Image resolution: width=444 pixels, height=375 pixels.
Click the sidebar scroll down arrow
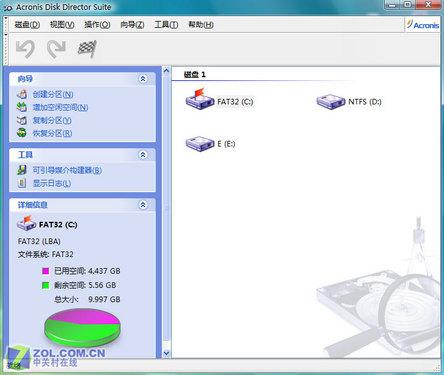coord(166,353)
